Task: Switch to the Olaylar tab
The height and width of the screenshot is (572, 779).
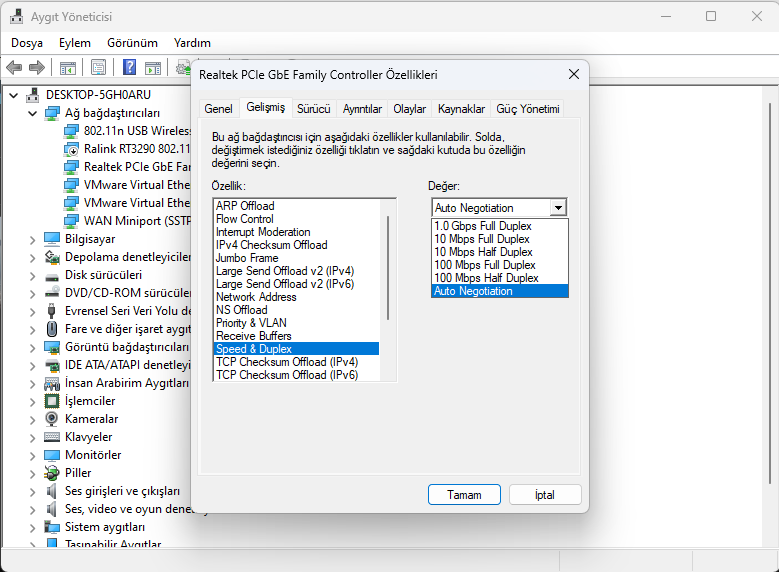Action: (x=409, y=109)
